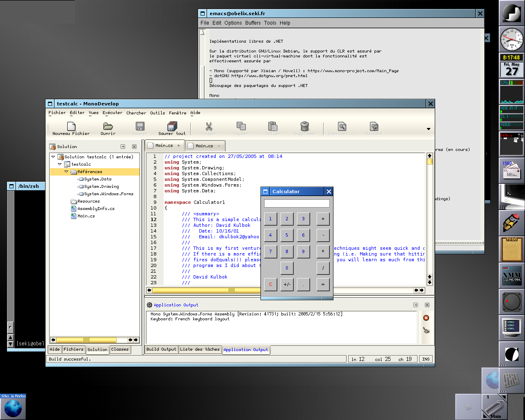Click Solution panel dock arrow button
Viewport: 525px width, 420px height.
123,146
